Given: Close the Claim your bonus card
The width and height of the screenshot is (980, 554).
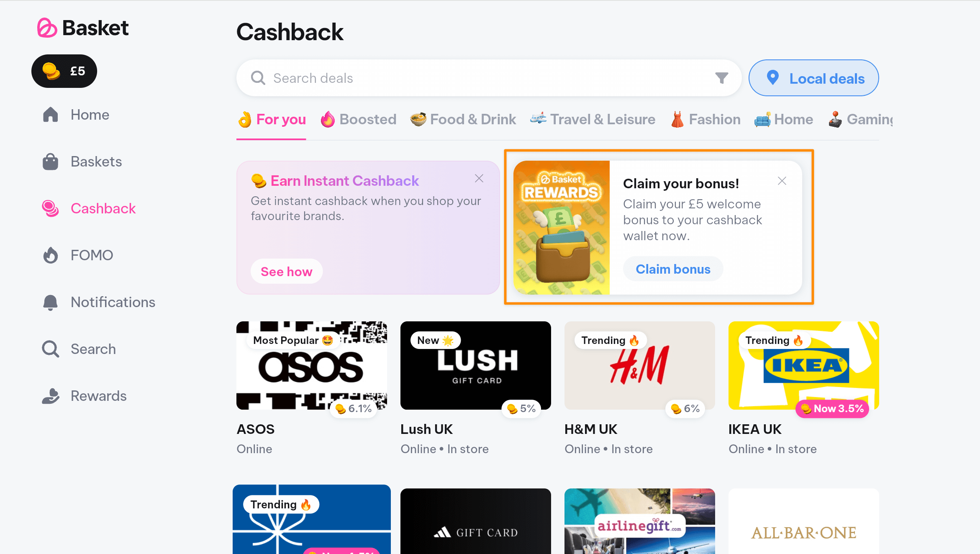Looking at the screenshot, I should [x=782, y=181].
